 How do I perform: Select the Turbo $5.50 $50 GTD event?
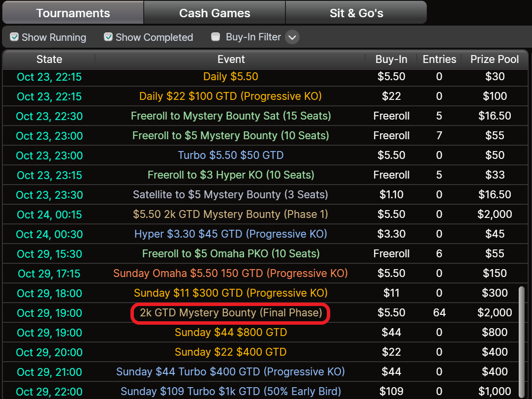(231, 155)
